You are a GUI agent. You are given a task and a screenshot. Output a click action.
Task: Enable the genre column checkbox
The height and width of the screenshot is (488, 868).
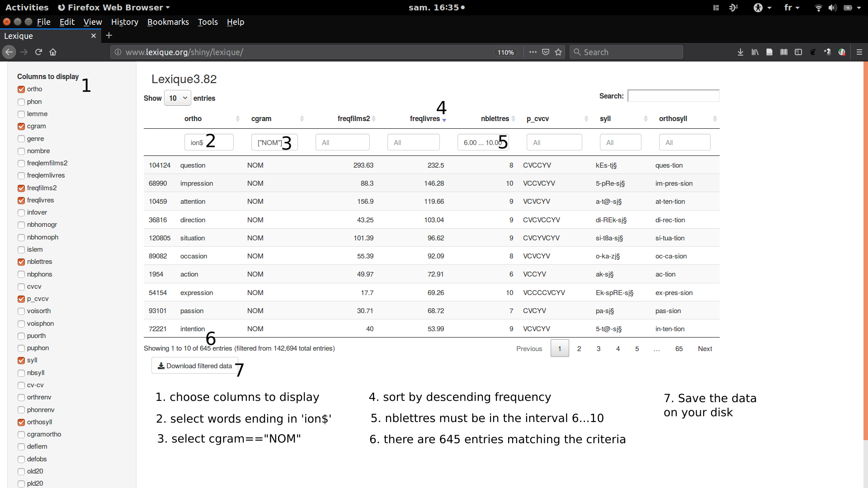tap(21, 139)
